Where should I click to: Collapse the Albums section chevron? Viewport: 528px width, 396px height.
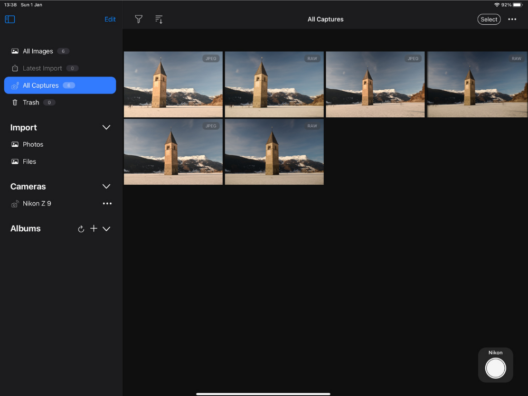pyautogui.click(x=106, y=229)
